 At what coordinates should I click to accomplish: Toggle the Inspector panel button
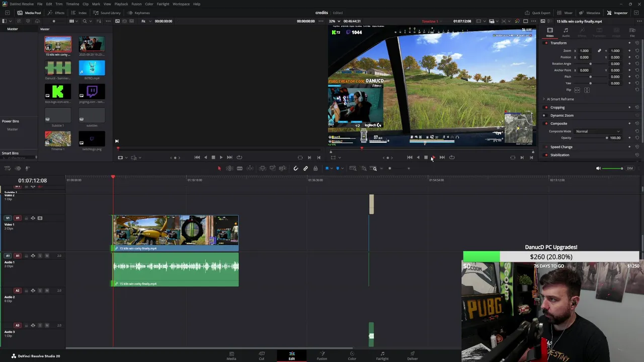[x=617, y=13]
